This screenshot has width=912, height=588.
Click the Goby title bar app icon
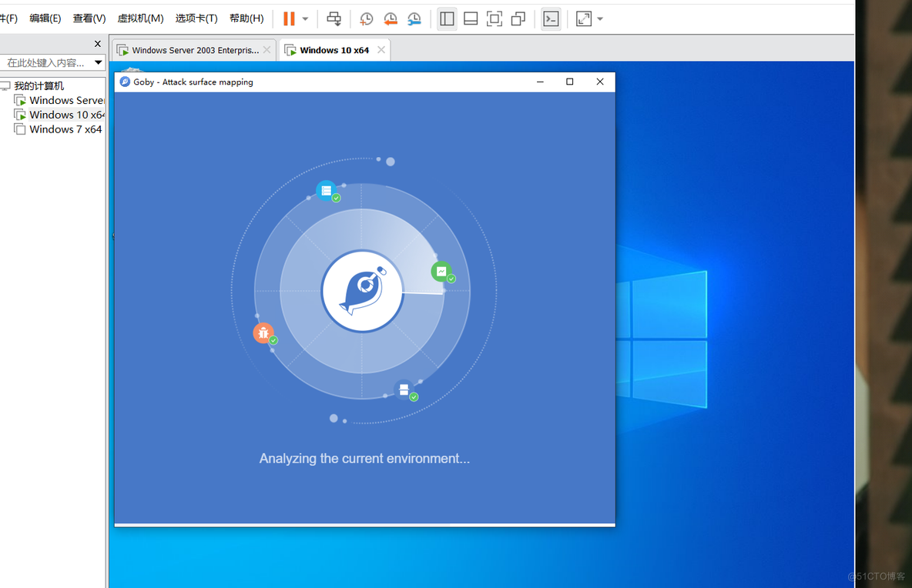pyautogui.click(x=125, y=82)
